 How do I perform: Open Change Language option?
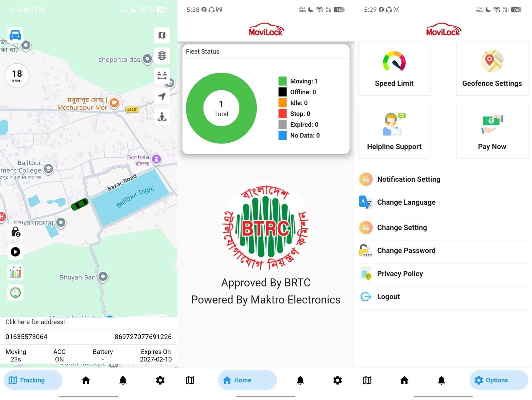coord(406,202)
